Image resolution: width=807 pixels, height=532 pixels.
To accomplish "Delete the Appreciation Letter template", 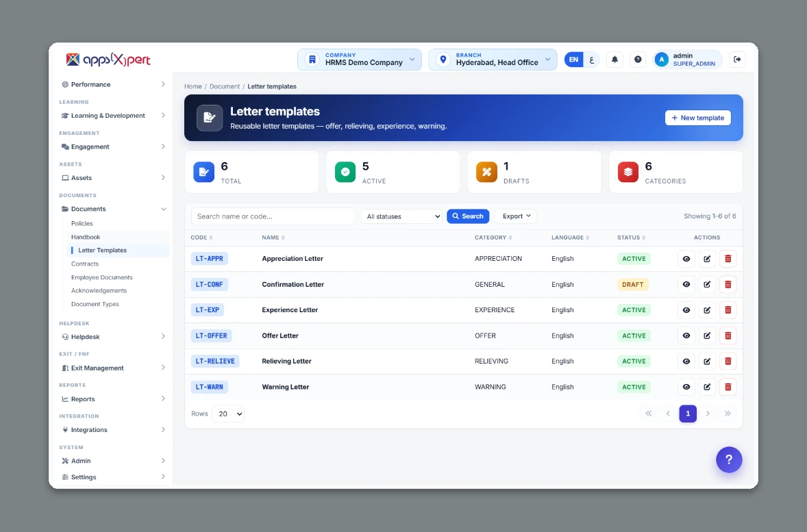I will (728, 259).
